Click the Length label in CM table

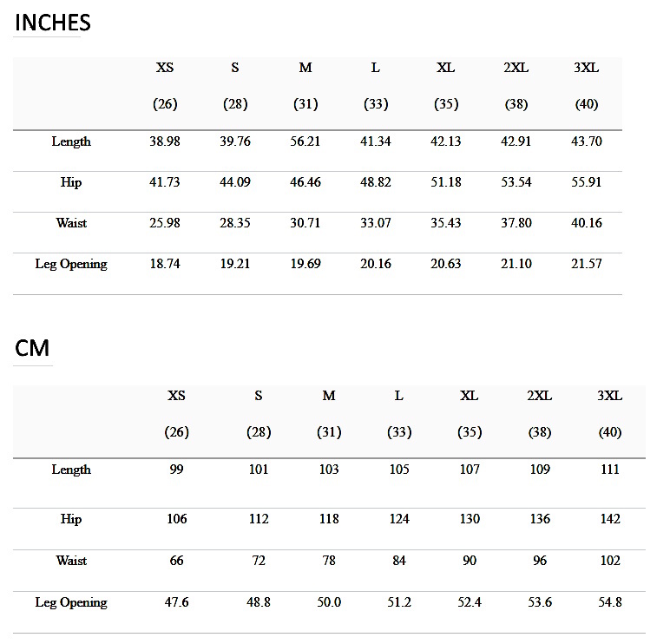[71, 470]
